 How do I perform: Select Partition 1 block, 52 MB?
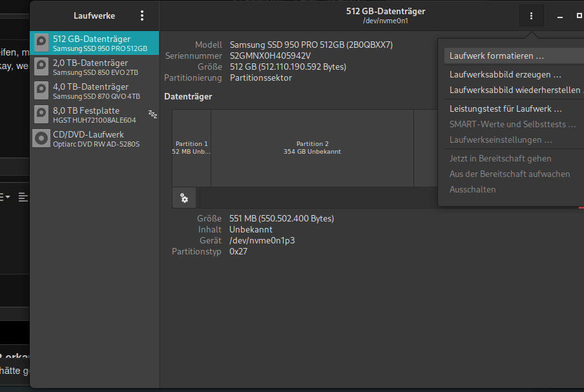click(191, 148)
